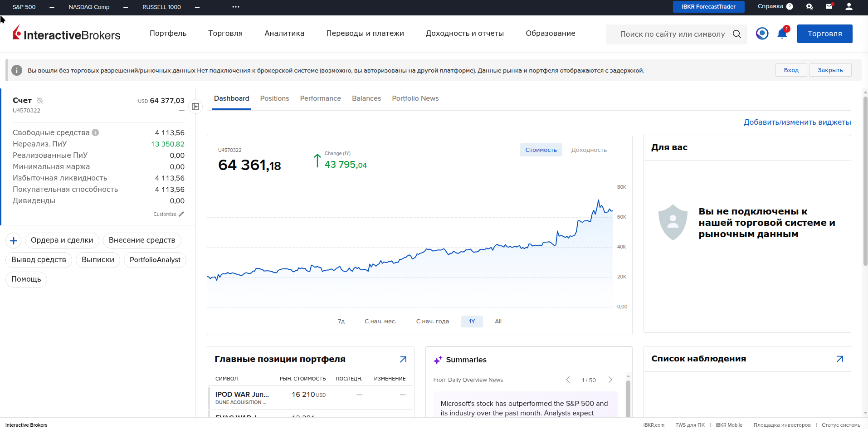Click the search magnifier icon
868x429 pixels.
[737, 34]
